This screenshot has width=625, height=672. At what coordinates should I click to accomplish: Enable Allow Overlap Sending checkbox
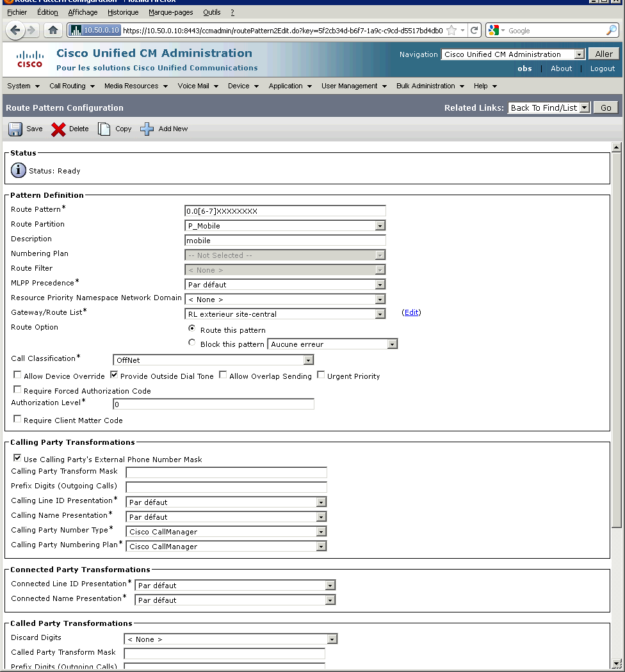(x=223, y=375)
